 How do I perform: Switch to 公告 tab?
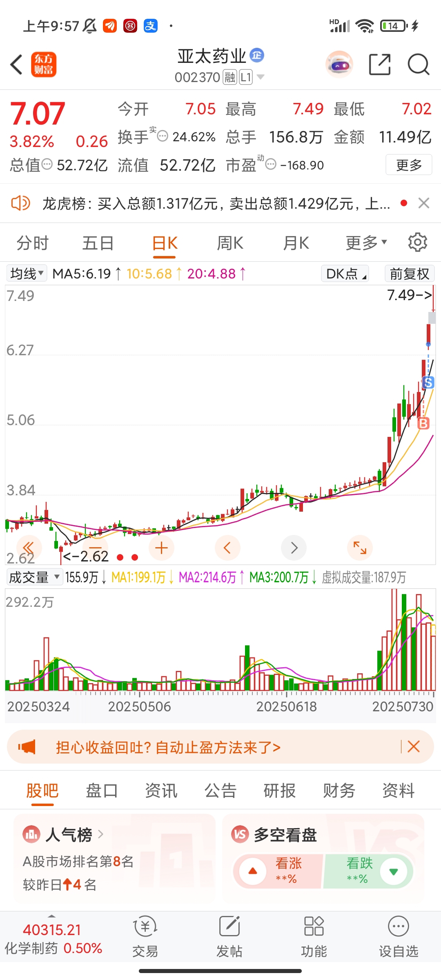[x=220, y=790]
